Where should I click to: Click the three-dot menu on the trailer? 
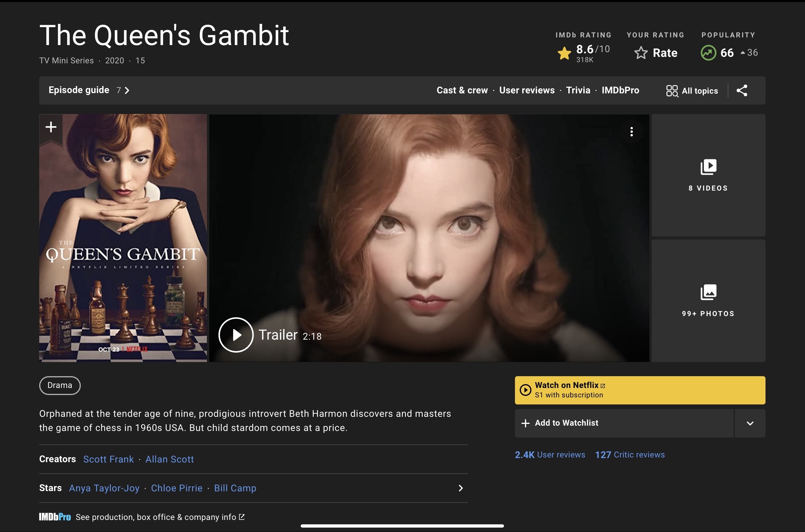pos(631,132)
